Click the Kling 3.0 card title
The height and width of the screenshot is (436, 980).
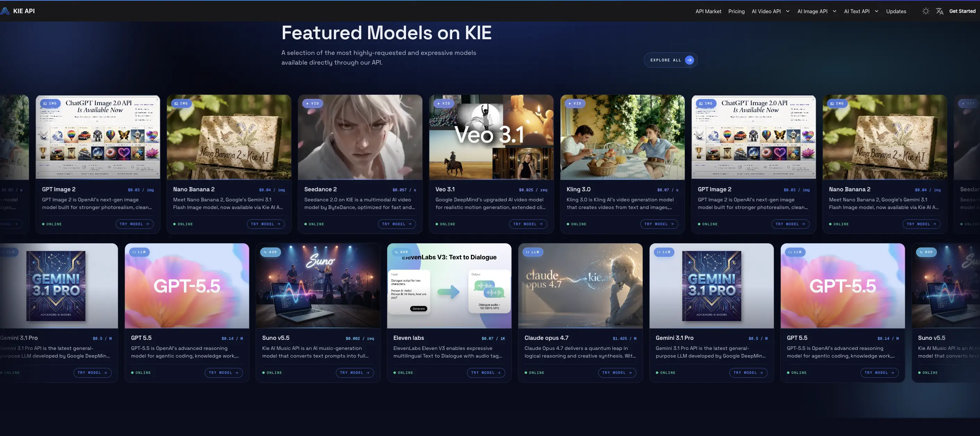pyautogui.click(x=578, y=190)
